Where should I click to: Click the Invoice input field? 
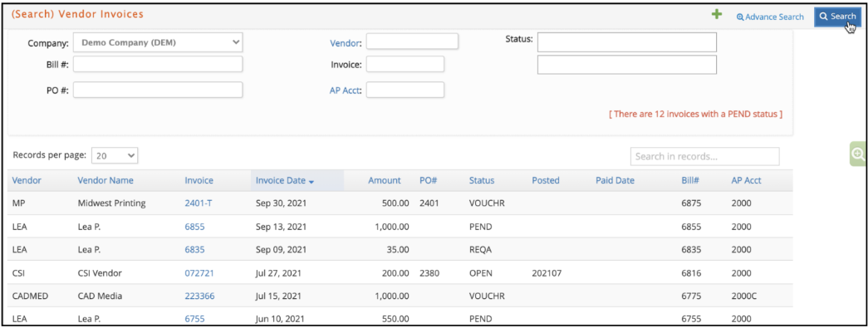point(405,64)
